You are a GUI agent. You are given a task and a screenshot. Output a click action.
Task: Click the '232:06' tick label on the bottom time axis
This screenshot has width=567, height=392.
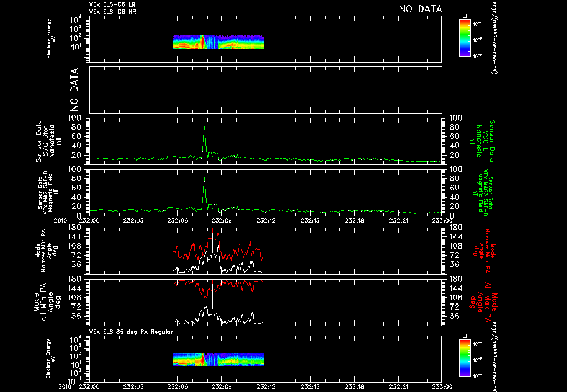[x=178, y=386]
